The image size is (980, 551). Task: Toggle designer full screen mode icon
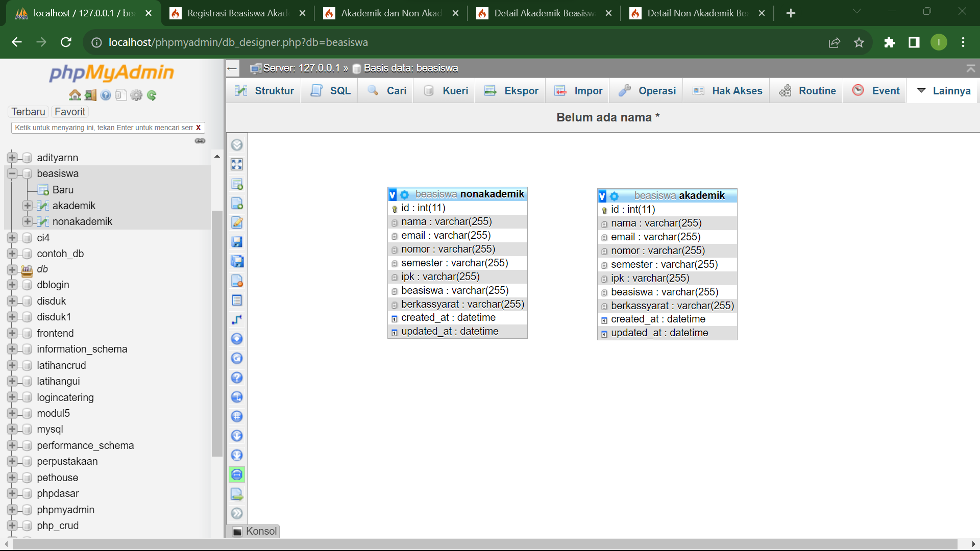(237, 164)
